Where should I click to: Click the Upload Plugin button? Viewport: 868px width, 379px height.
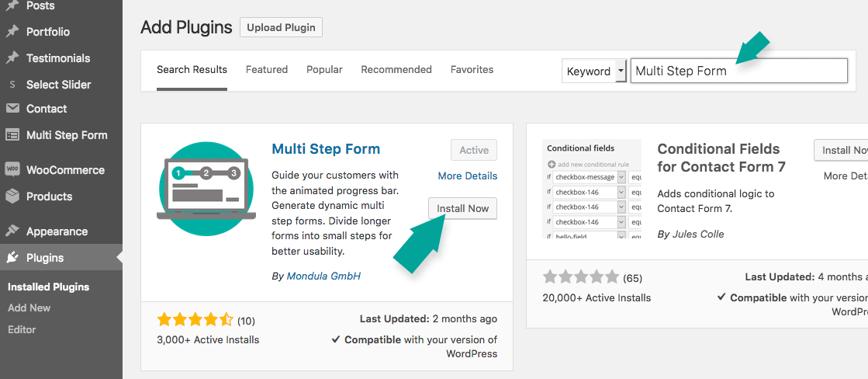coord(282,27)
